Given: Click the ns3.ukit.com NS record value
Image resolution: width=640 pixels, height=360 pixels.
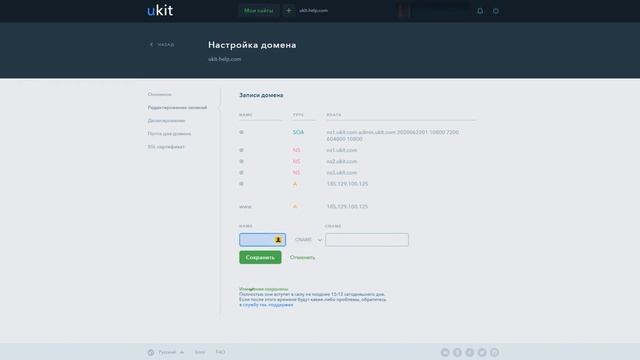Looking at the screenshot, I should pos(342,173).
